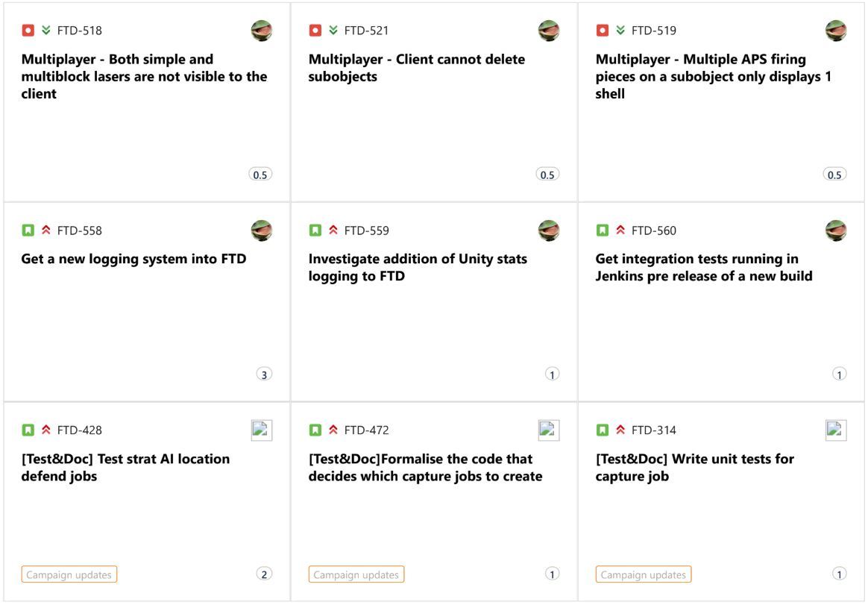The image size is (868, 605).
Task: Click the high priority arrow on FTD-559
Action: pyautogui.click(x=333, y=231)
